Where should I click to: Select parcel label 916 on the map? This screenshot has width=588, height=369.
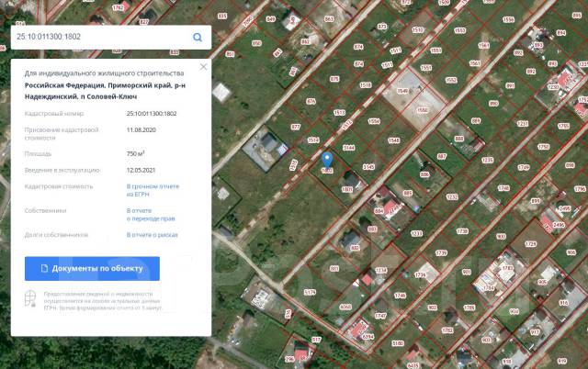pos(563,303)
